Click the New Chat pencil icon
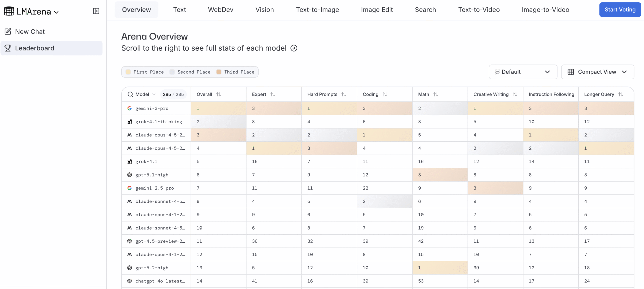The image size is (644, 289). (8, 31)
